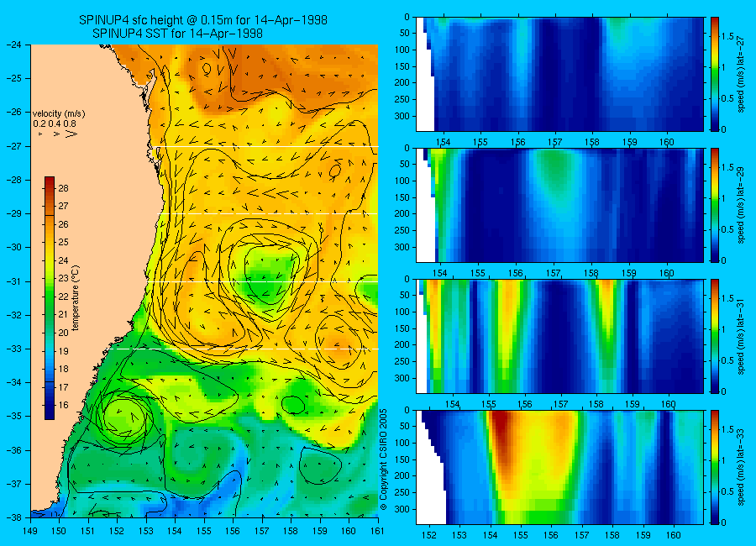The height and width of the screenshot is (546, 756).
Task: Click the -24 latitude label on the SST map axis
Action: (14, 45)
